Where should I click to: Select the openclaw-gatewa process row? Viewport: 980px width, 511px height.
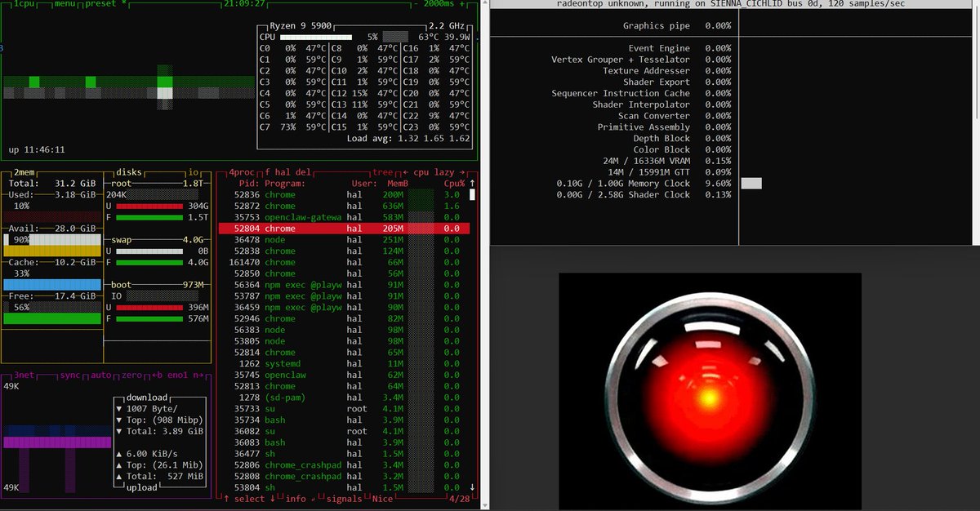[x=345, y=217]
